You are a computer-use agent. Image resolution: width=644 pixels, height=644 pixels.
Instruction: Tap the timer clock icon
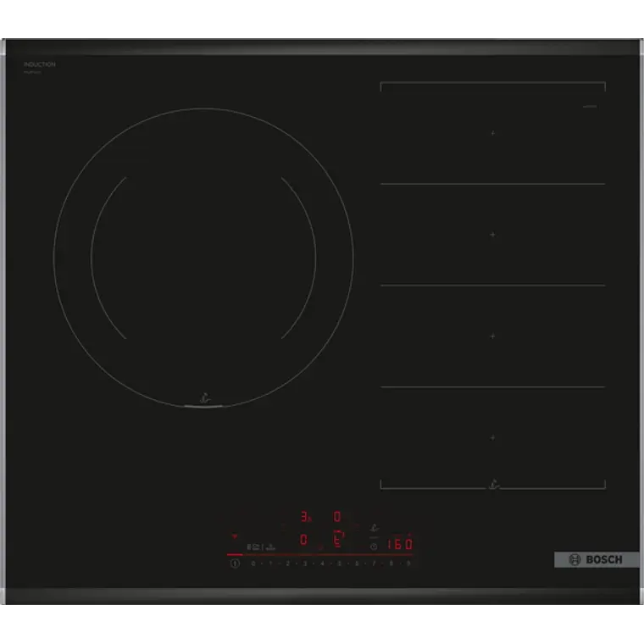pos(374,547)
